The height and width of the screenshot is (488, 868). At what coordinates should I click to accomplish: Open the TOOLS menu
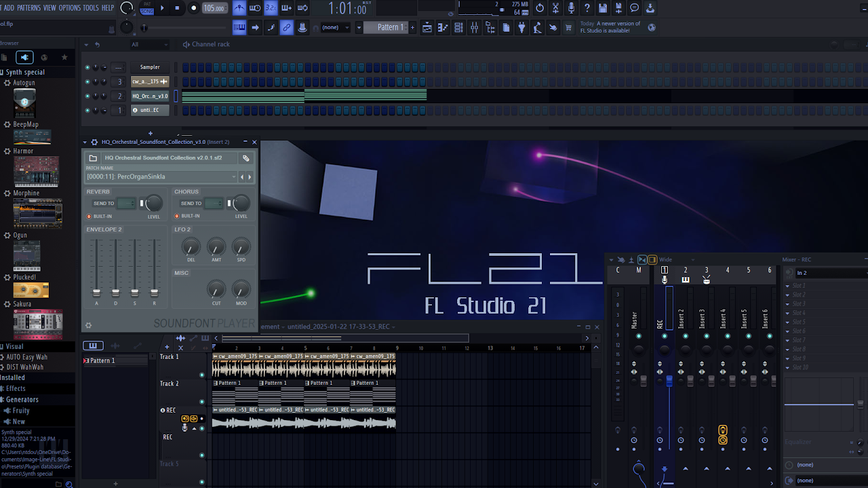tap(92, 7)
